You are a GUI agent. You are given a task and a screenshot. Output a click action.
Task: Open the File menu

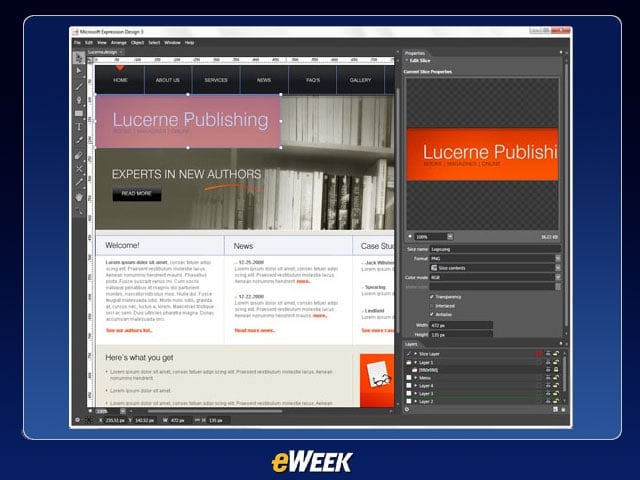pyautogui.click(x=77, y=42)
